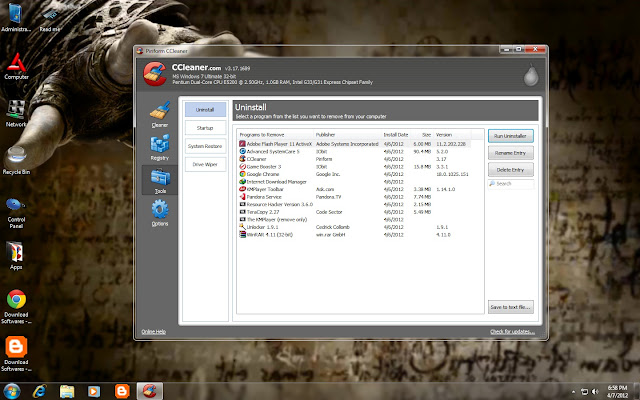The width and height of the screenshot is (640, 400).
Task: Open Windows Explorer from taskbar
Action: pos(67,391)
